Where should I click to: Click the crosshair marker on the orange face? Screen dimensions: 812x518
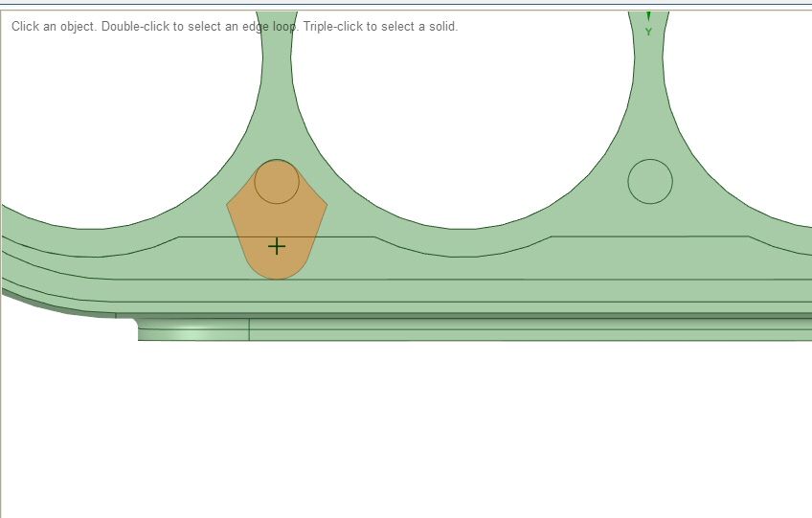point(277,246)
